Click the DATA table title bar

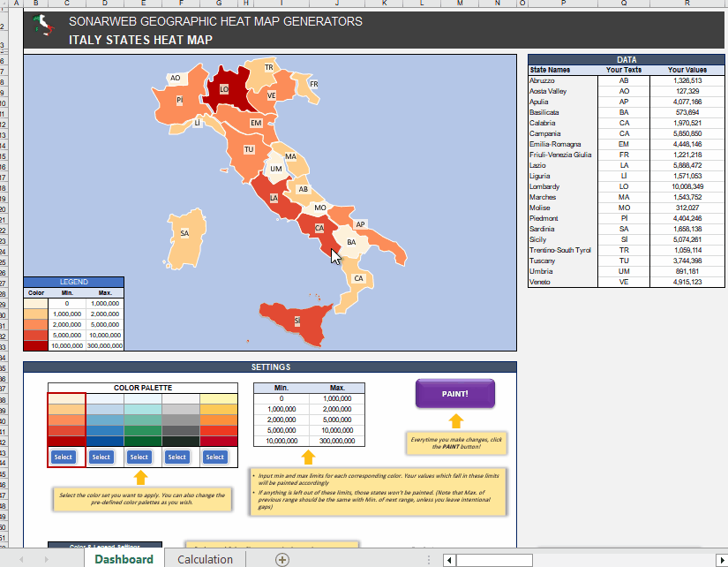(627, 60)
